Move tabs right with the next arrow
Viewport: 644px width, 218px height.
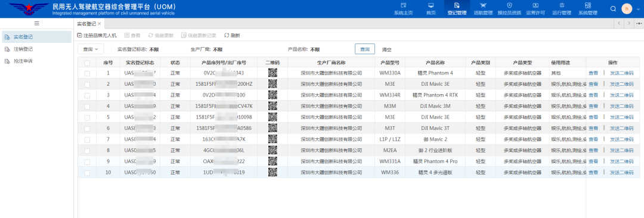pyautogui.click(x=629, y=23)
